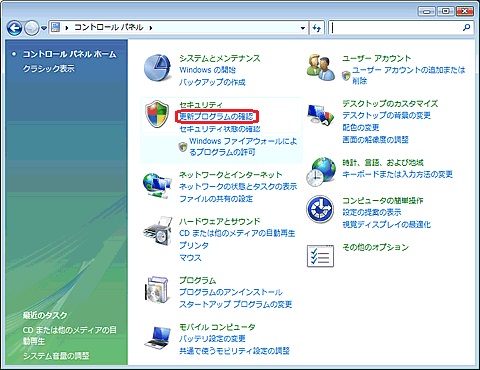Open the Ease of Access blue circle icon
The height and width of the screenshot is (370, 480).
coord(320,209)
